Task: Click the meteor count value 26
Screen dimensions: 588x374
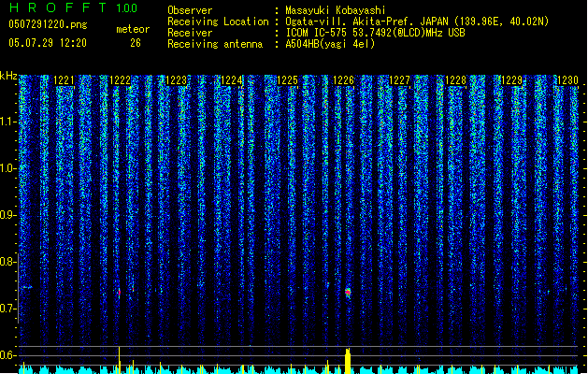Action: [136, 43]
